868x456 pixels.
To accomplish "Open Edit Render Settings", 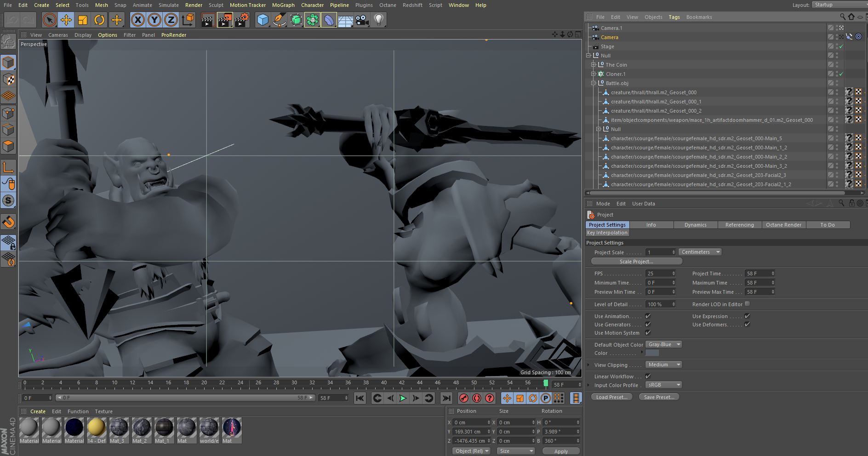I will (242, 20).
